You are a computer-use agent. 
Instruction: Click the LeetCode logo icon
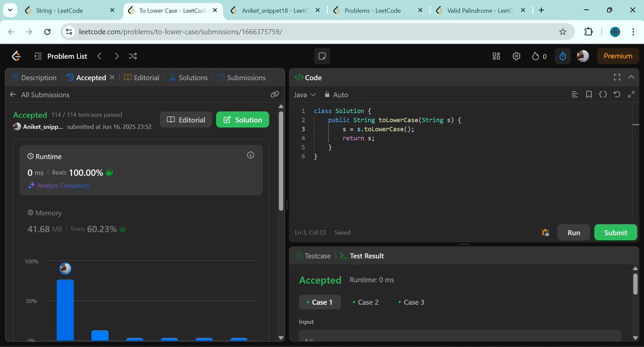[16, 56]
